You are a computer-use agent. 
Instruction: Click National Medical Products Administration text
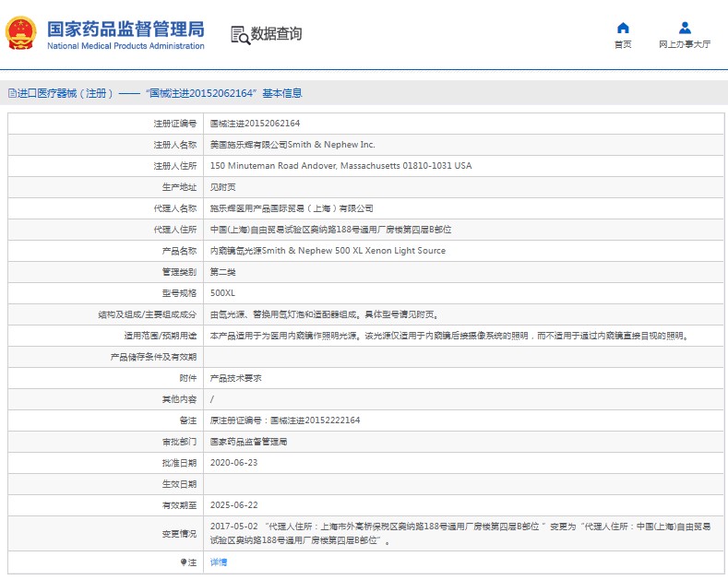[x=125, y=46]
